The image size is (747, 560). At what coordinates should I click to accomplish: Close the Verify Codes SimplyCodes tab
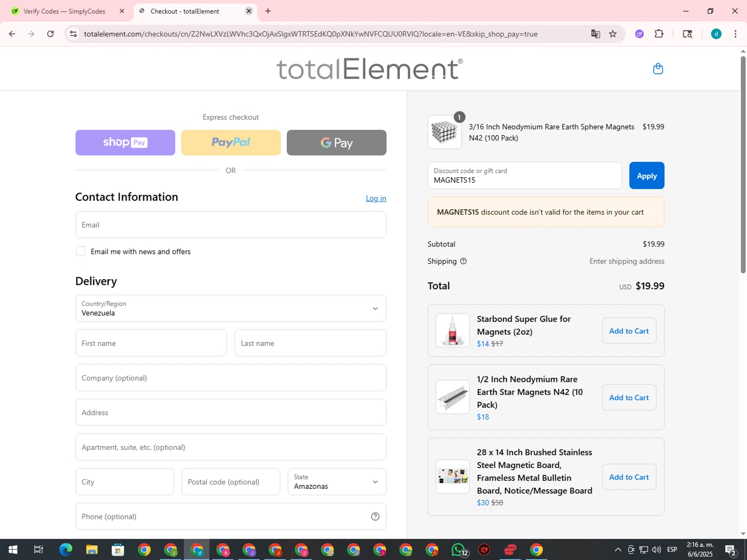point(122,11)
